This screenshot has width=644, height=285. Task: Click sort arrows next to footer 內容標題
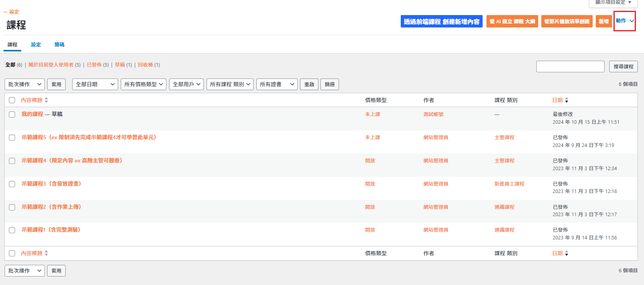pyautogui.click(x=46, y=253)
